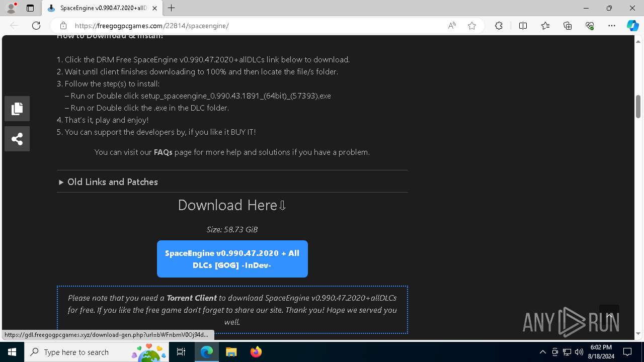Open Task View on taskbar
644x362 pixels.
click(181, 352)
